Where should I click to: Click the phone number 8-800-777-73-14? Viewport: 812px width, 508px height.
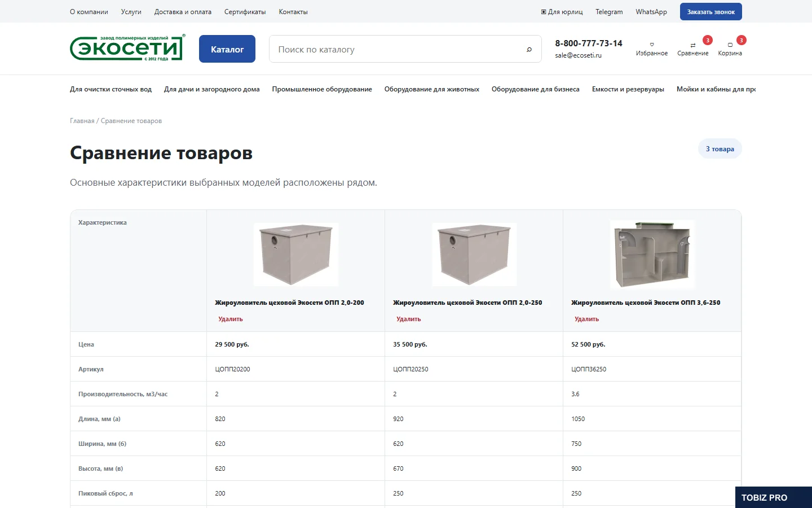[589, 43]
